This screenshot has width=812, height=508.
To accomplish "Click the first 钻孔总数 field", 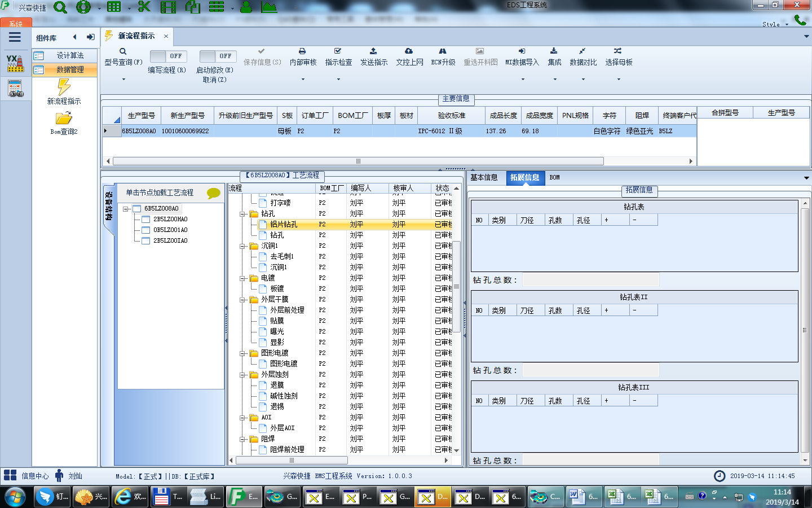I will tap(590, 280).
